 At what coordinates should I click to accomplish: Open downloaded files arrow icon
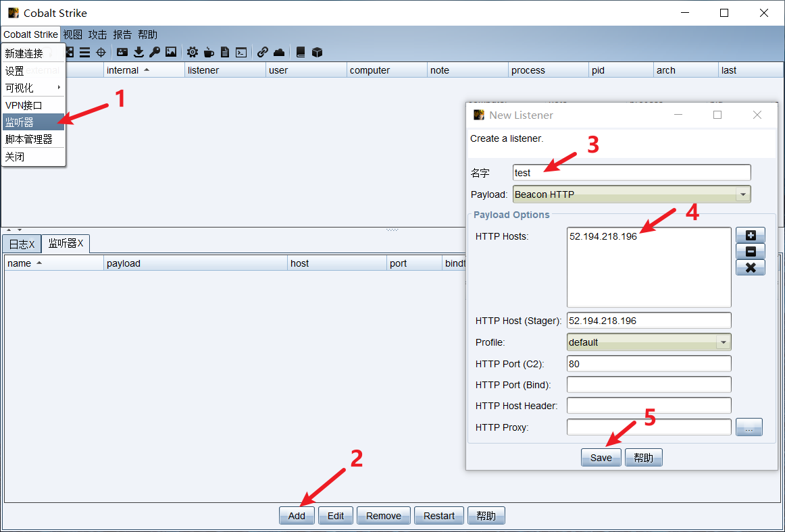tap(138, 52)
